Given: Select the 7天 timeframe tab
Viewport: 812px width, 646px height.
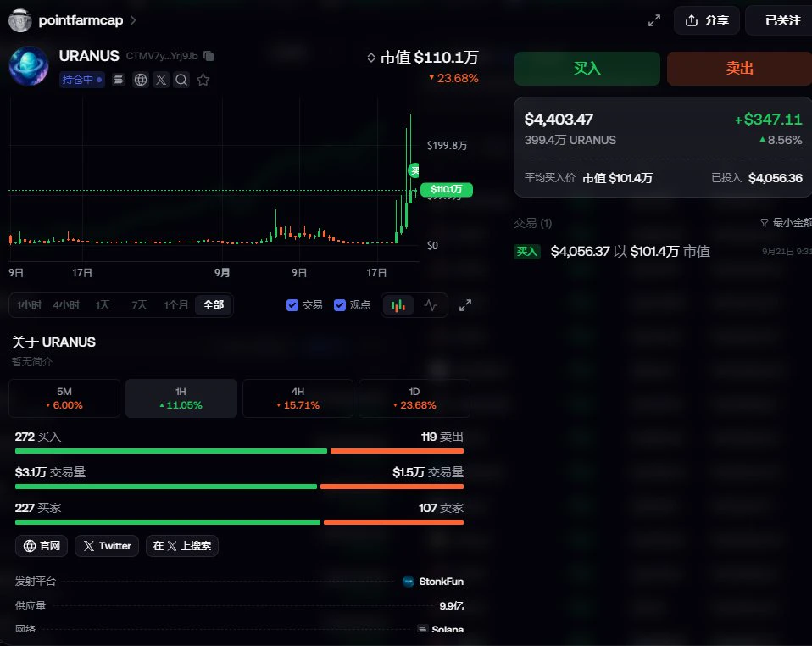Looking at the screenshot, I should point(139,305).
